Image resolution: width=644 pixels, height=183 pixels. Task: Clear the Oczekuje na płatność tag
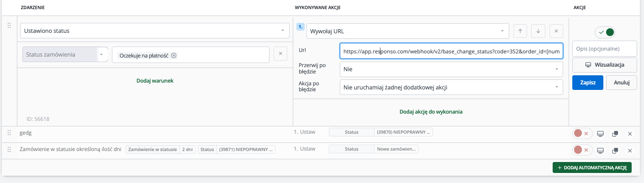tap(174, 56)
